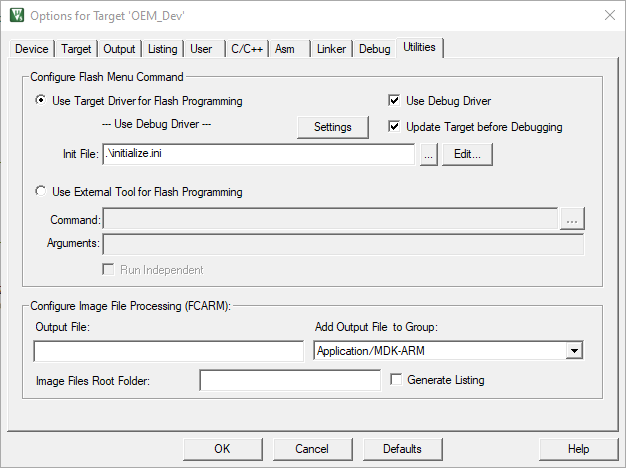Close the Options for Target dialog
Screen dimensions: 626x468
pos(609,16)
